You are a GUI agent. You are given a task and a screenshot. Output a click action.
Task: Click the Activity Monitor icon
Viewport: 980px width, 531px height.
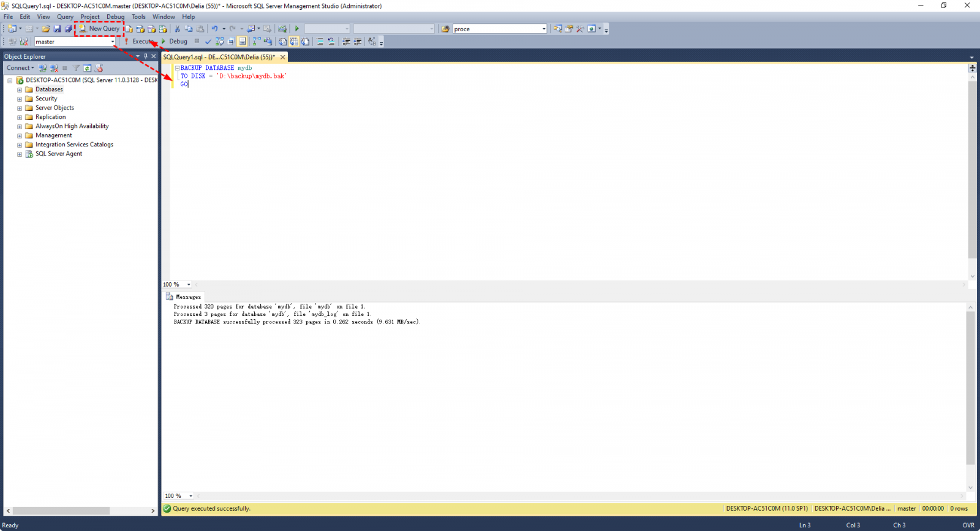[x=282, y=29]
